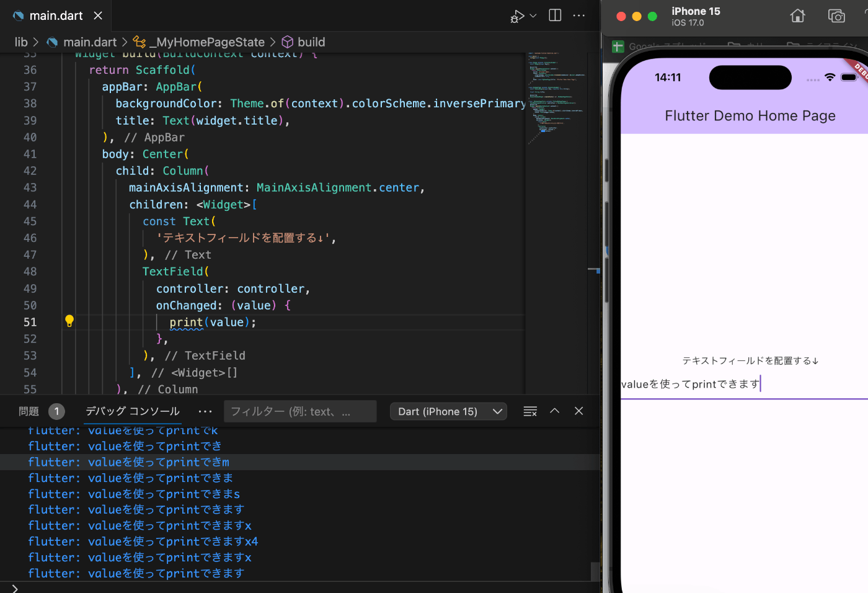868x593 pixels.
Task: Open the run options dropdown arrow
Action: click(533, 16)
